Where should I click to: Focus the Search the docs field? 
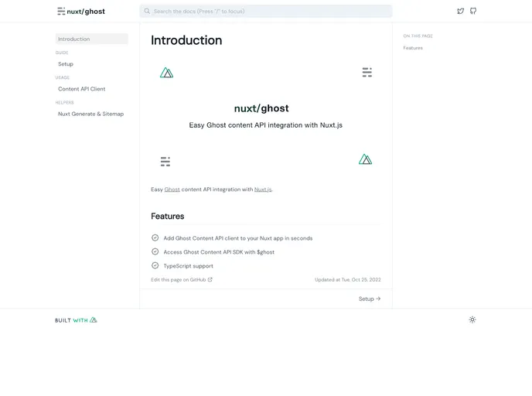265,12
